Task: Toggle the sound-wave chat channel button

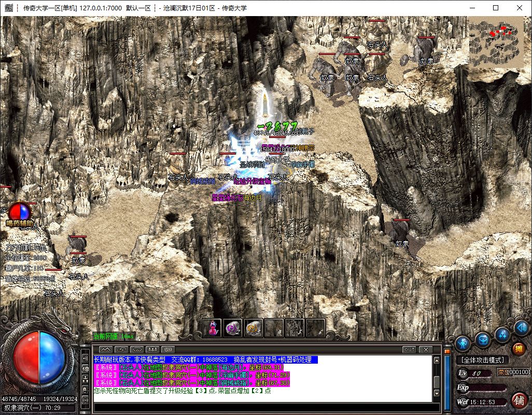Action: (85, 358)
